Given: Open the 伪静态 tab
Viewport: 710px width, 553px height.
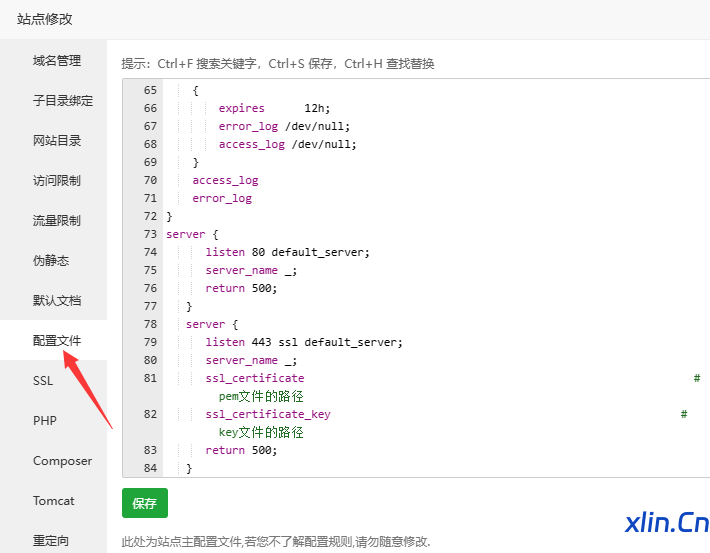Looking at the screenshot, I should pos(50,261).
